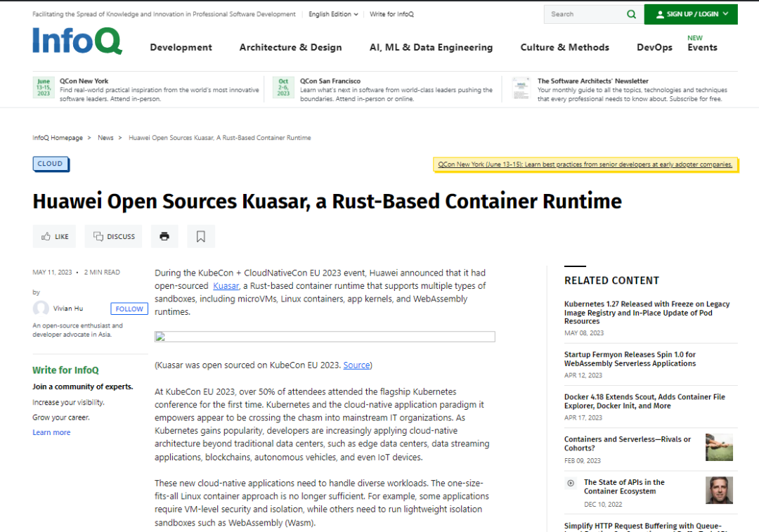The width and height of the screenshot is (759, 532).
Task: Open Docker 4.18 Extends Scout article
Action: (644, 401)
